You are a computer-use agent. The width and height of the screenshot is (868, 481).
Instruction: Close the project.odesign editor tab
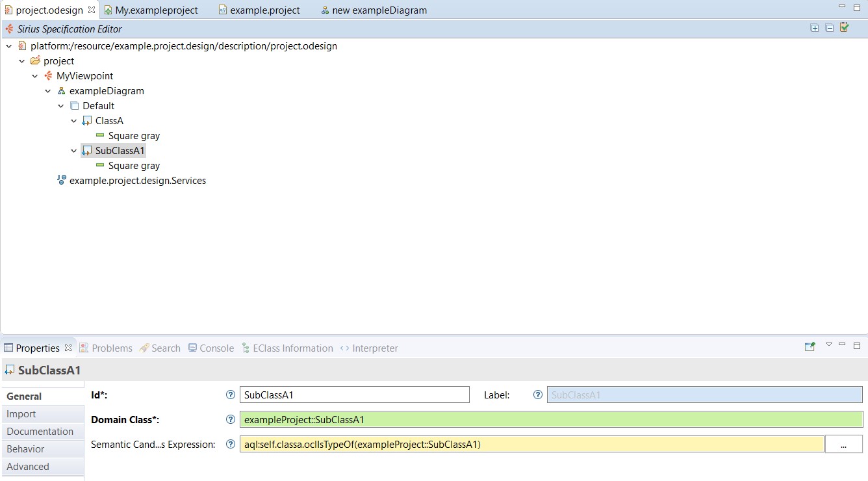(x=92, y=10)
